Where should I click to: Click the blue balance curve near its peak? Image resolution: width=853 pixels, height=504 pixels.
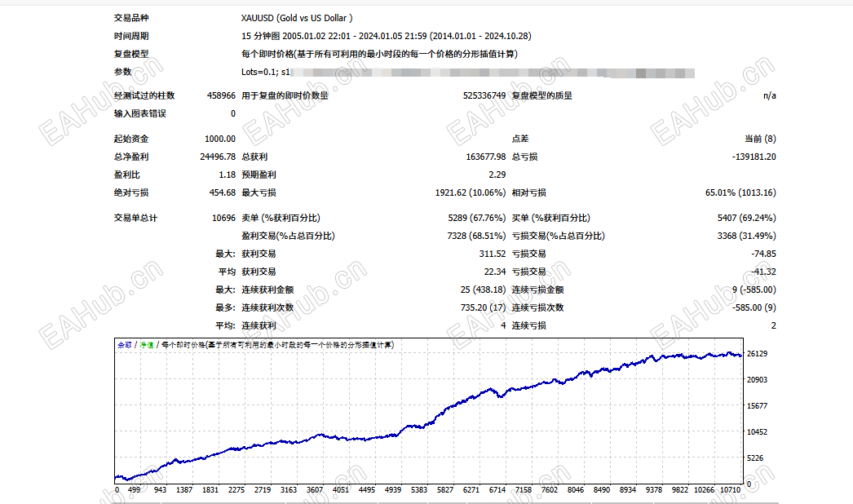pos(729,354)
